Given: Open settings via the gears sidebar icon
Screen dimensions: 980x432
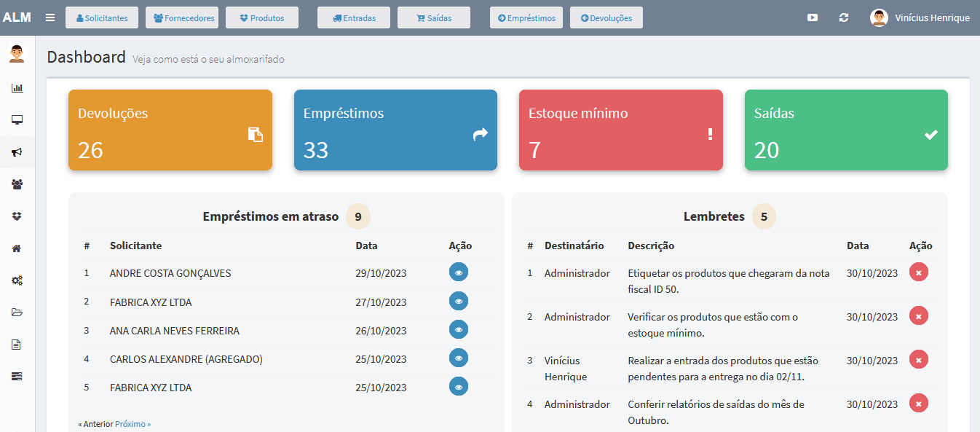Looking at the screenshot, I should tap(17, 280).
